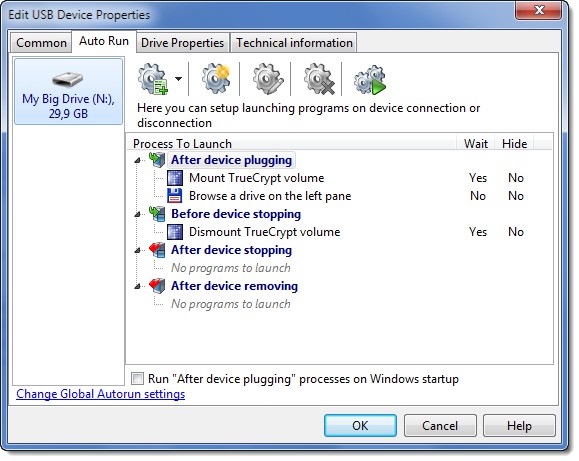Click the Wait column header
The height and width of the screenshot is (461, 579).
coord(476,143)
